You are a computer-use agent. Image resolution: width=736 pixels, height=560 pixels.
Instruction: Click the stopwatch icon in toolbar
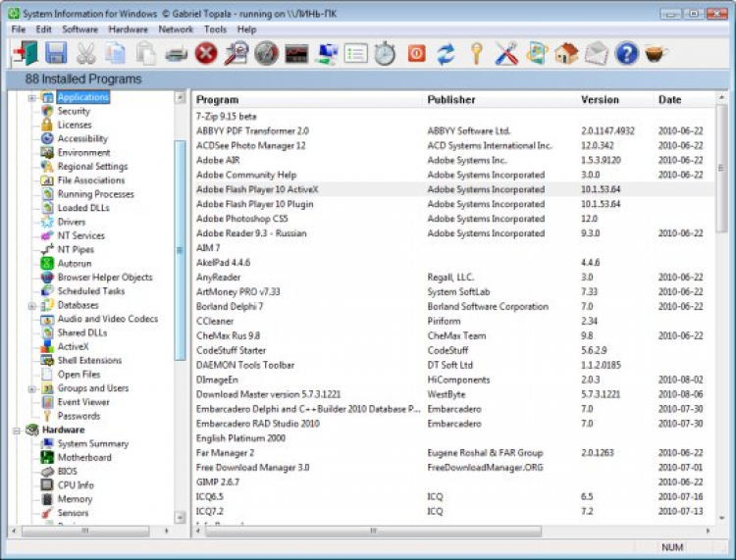pyautogui.click(x=385, y=54)
